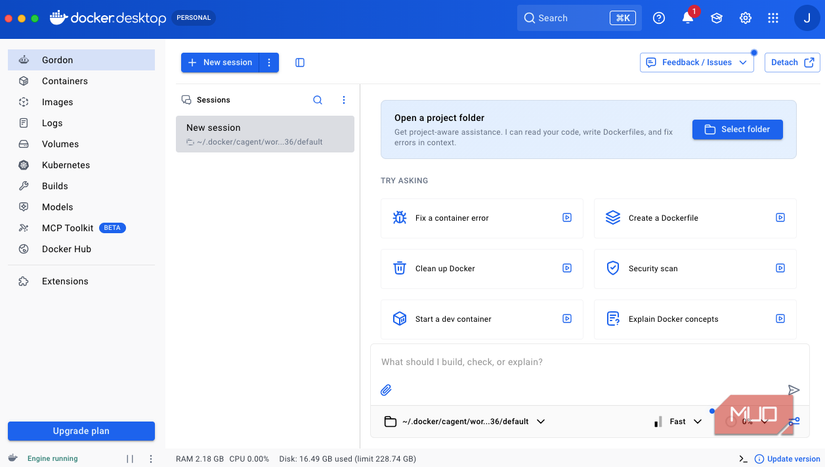Choose Create a Dockerfile suggestion
This screenshot has height=467, width=825.
point(695,218)
